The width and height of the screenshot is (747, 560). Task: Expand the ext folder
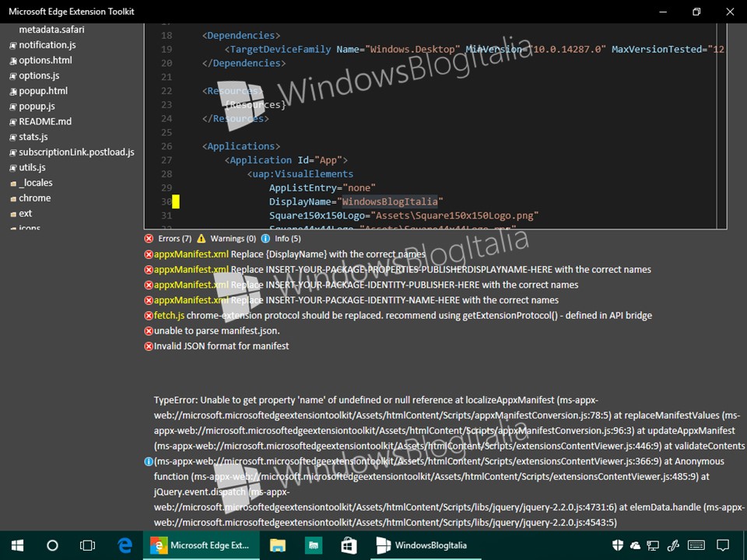(x=21, y=213)
